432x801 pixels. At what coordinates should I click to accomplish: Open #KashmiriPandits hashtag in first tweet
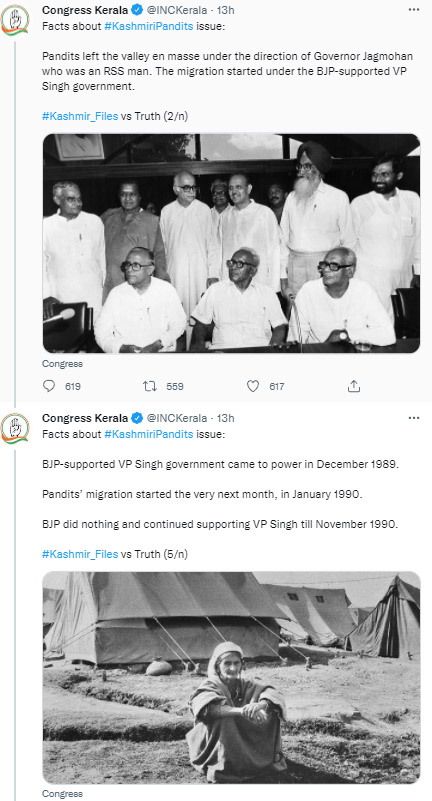tap(149, 27)
